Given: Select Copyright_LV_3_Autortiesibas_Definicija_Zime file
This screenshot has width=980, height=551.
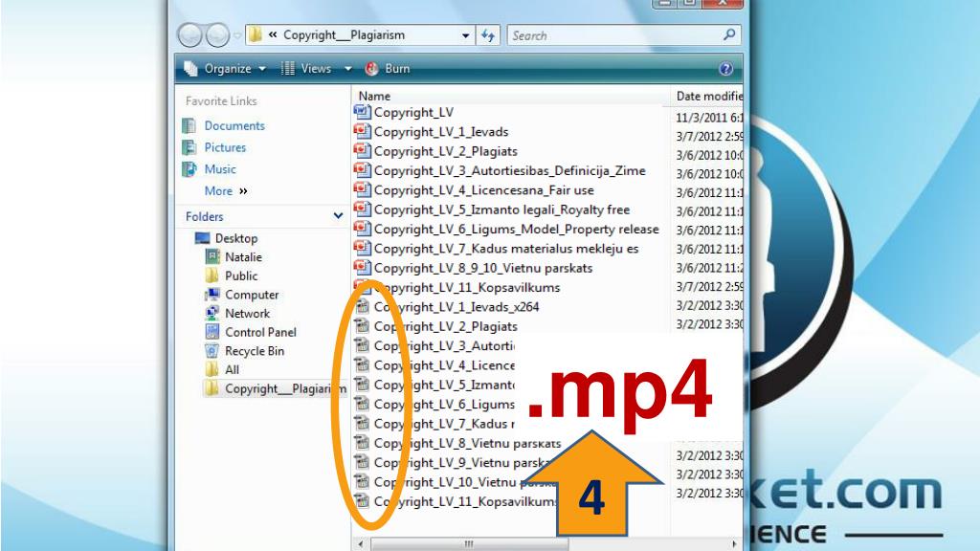Looking at the screenshot, I should coord(509,170).
